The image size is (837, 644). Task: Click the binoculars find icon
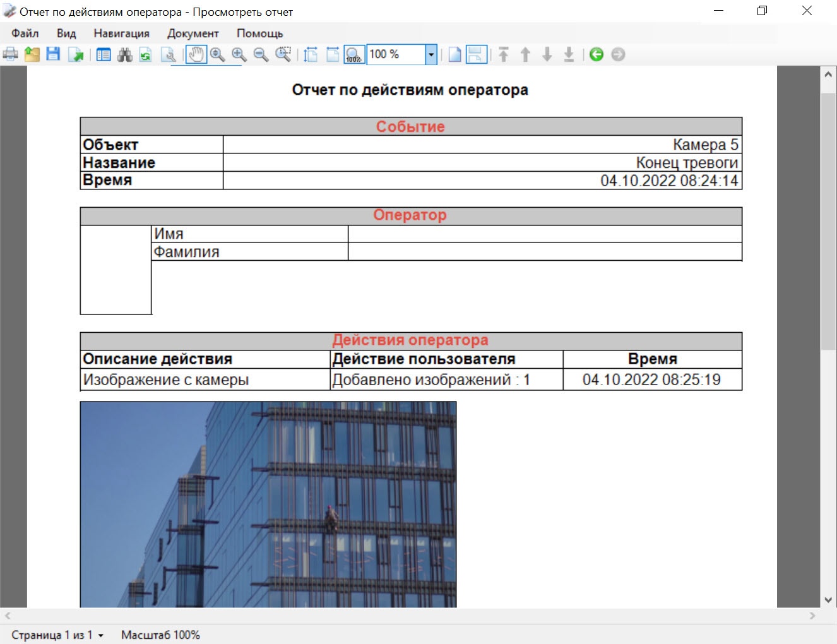125,55
